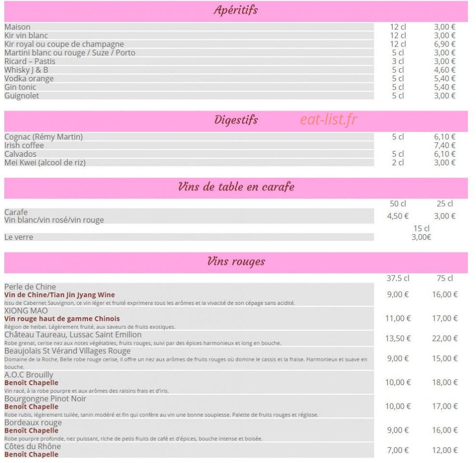Click 15,00 € Beaujolais bottle price
Screen dimensions: 476x463
pyautogui.click(x=444, y=358)
